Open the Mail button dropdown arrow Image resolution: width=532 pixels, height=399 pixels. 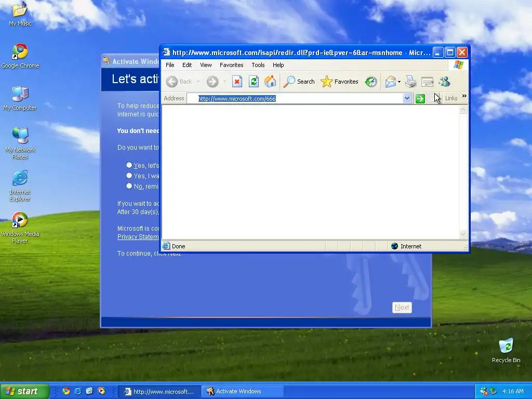coord(400,82)
